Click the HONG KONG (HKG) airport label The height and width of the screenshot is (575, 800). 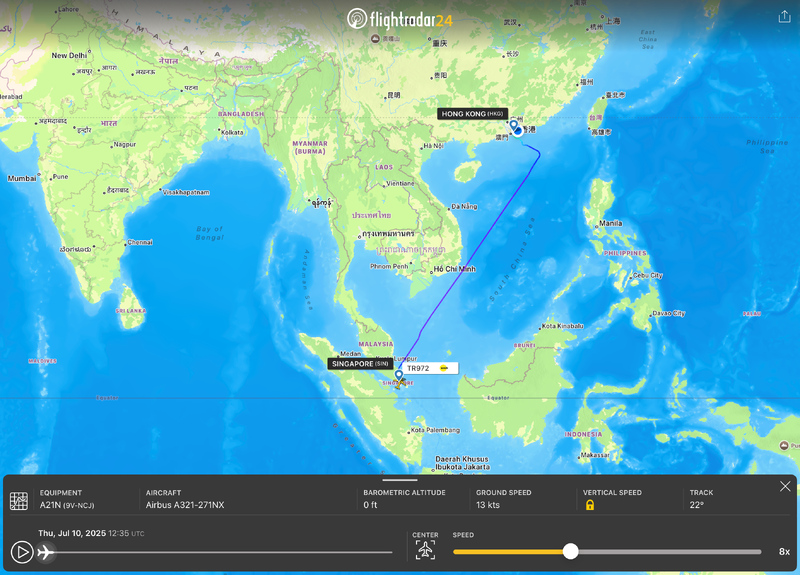472,114
